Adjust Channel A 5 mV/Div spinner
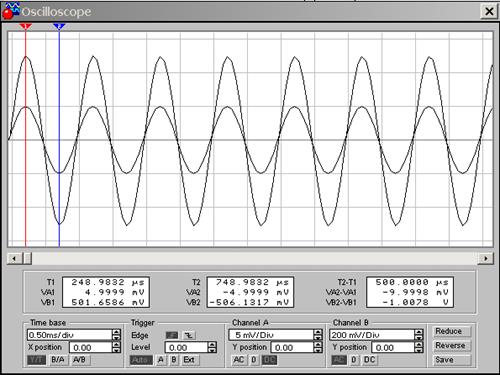500x375 pixels. [x=318, y=335]
